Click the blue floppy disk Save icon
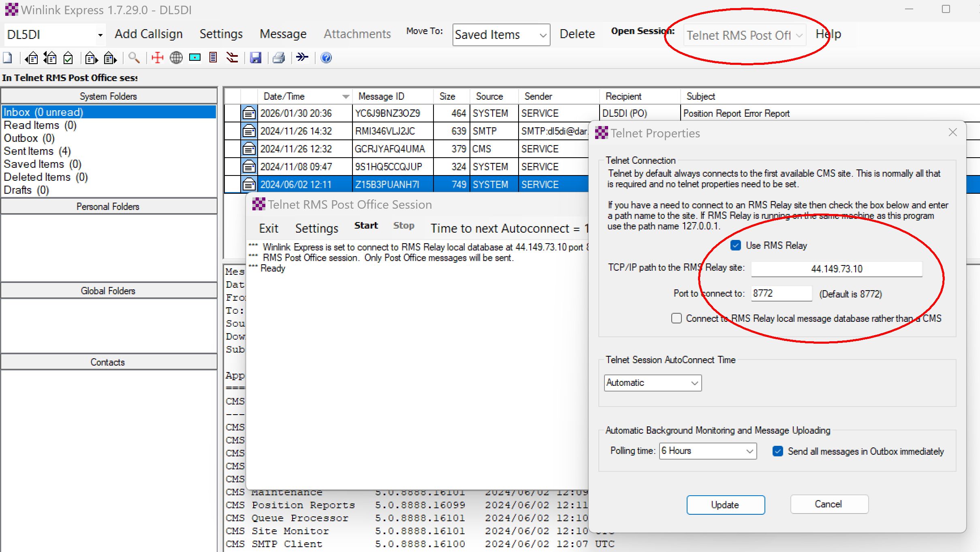The width and height of the screenshot is (980, 552). tap(255, 58)
